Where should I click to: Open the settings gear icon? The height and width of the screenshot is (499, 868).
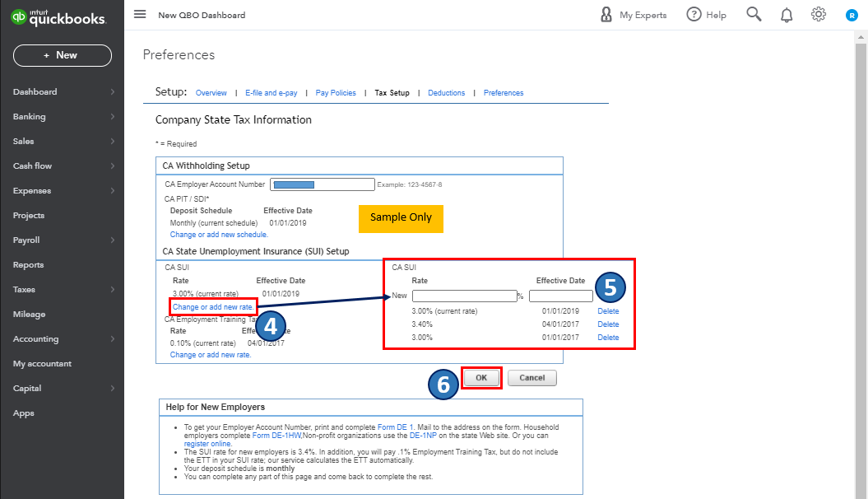[818, 15]
